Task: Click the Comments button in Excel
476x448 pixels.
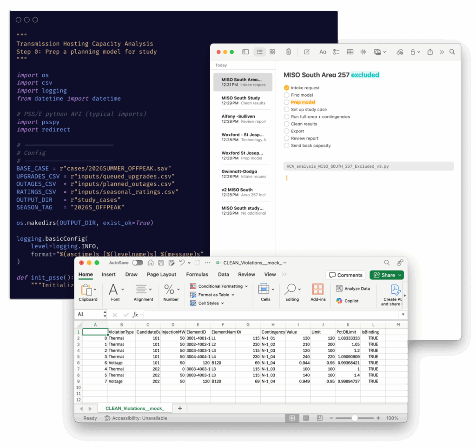Action: coord(345,275)
